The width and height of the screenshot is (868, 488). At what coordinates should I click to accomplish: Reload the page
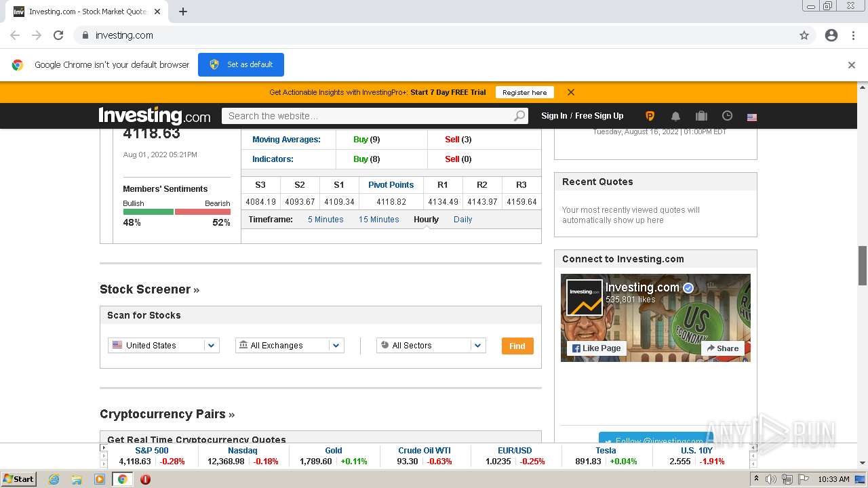click(58, 35)
